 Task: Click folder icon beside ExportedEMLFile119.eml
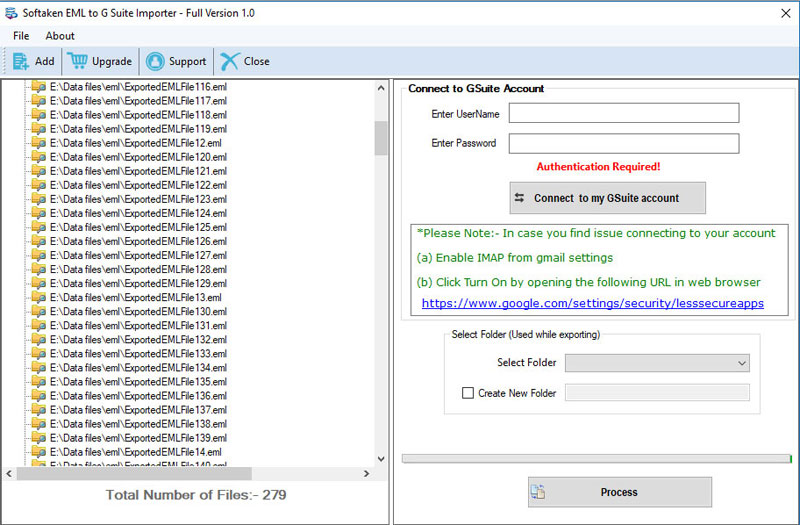(38, 129)
